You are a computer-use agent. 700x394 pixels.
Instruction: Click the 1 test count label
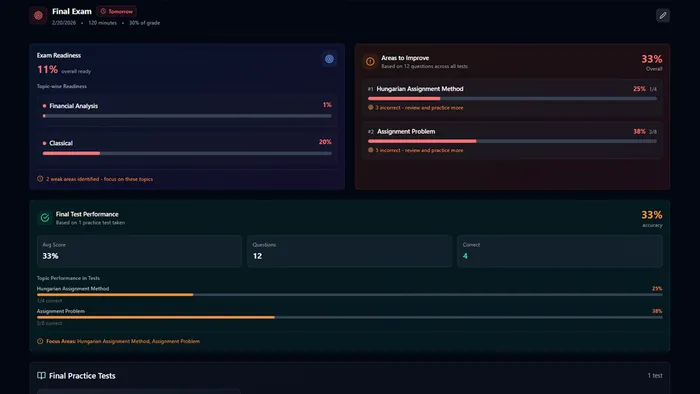(x=655, y=376)
